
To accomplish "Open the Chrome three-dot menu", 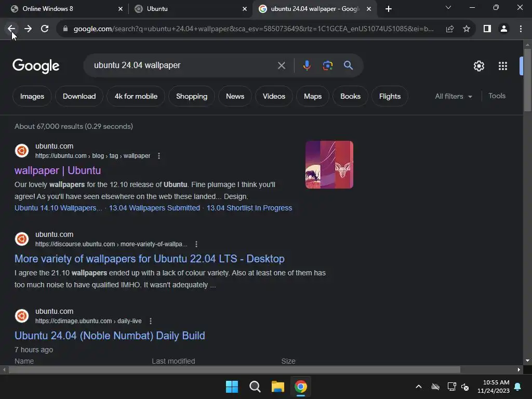I will click(x=521, y=29).
